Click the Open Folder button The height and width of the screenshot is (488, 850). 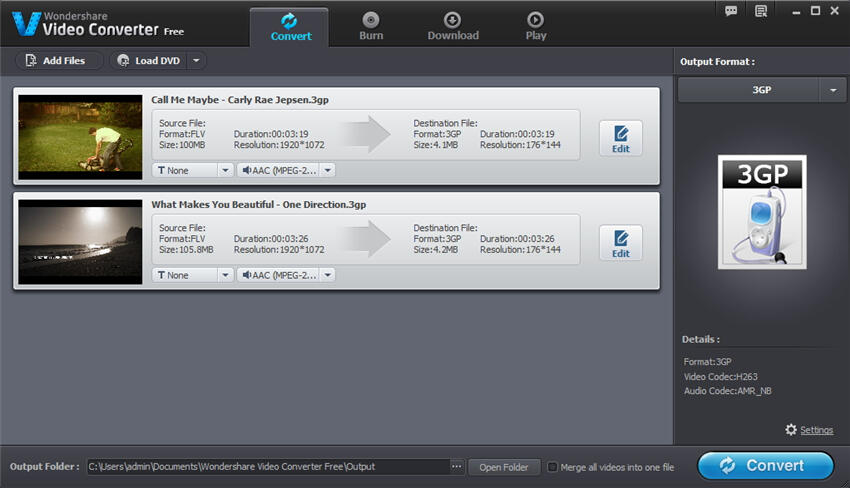point(504,467)
